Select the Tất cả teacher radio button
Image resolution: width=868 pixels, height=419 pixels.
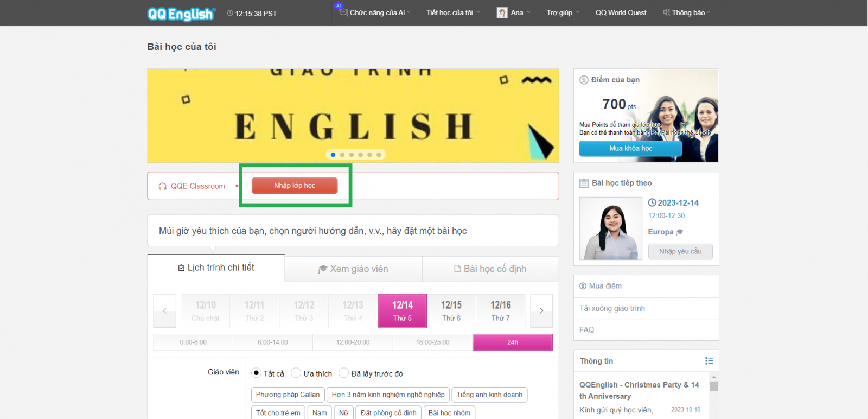pos(257,373)
